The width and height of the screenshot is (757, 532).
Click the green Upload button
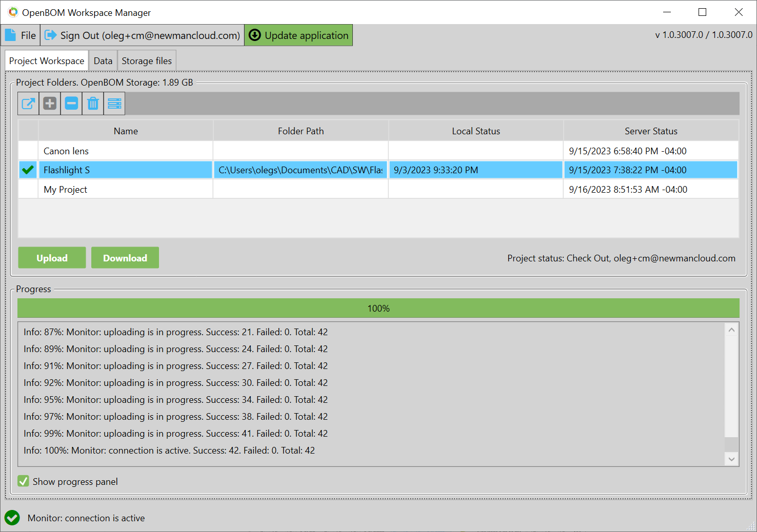pos(52,258)
